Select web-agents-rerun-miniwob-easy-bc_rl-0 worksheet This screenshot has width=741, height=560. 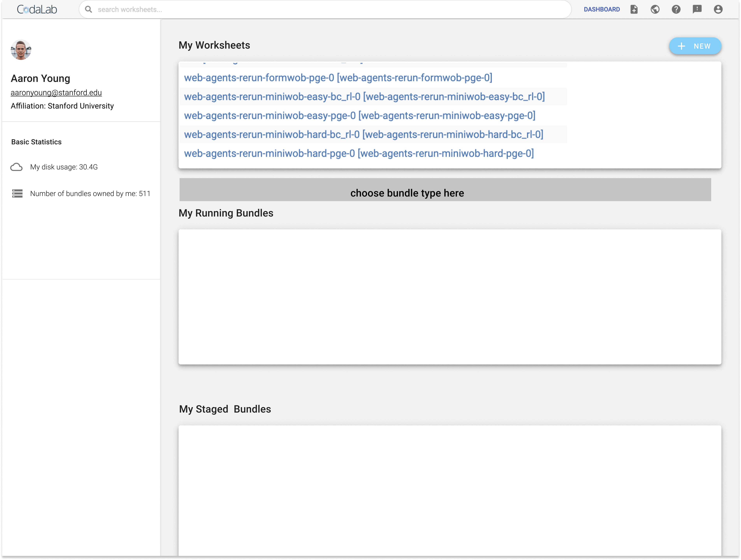click(x=364, y=97)
